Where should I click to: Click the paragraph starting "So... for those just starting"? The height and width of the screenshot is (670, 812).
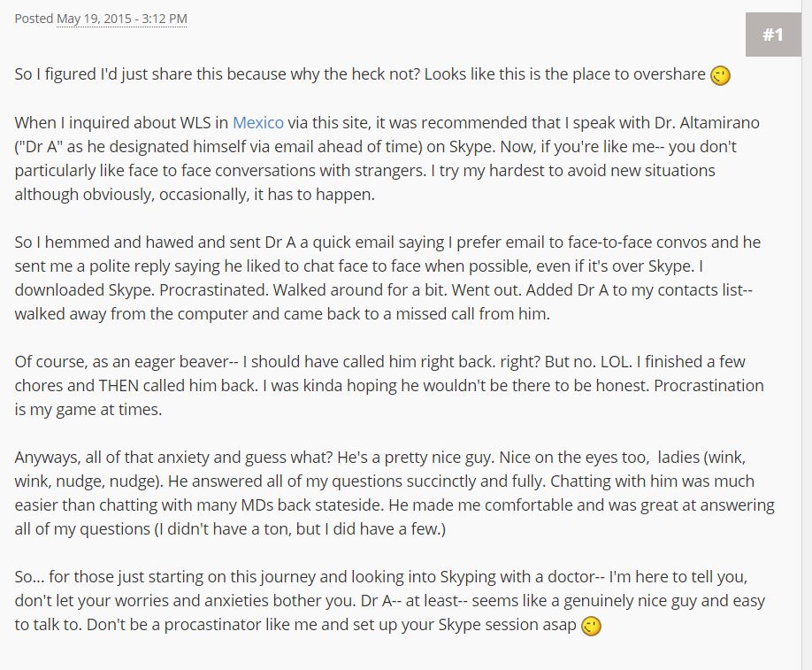[390, 601]
